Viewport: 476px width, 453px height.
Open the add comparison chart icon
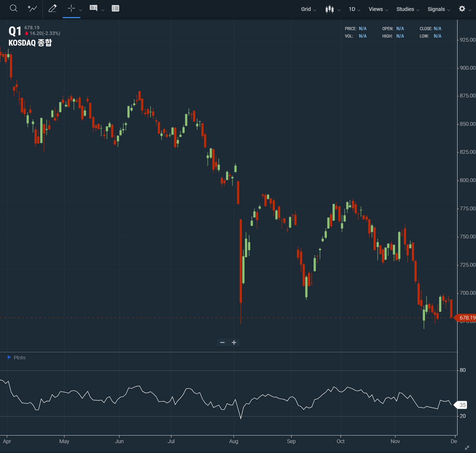coord(32,9)
